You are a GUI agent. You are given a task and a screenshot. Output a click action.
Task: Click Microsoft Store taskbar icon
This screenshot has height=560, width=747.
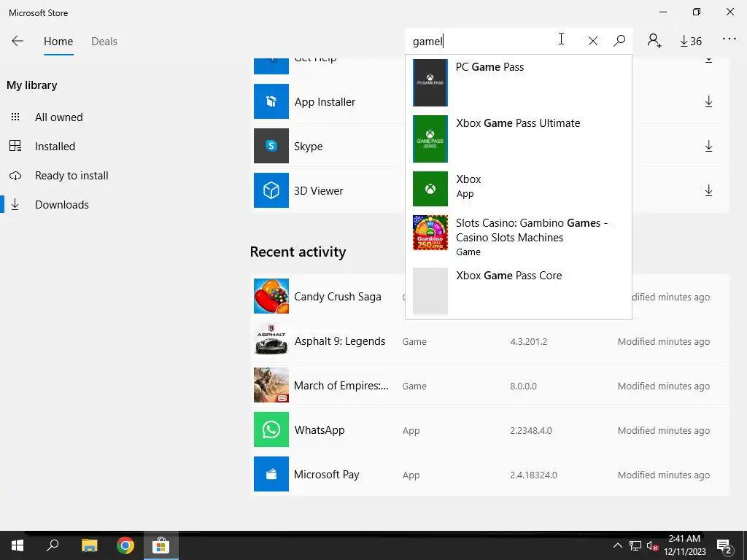coord(161,545)
